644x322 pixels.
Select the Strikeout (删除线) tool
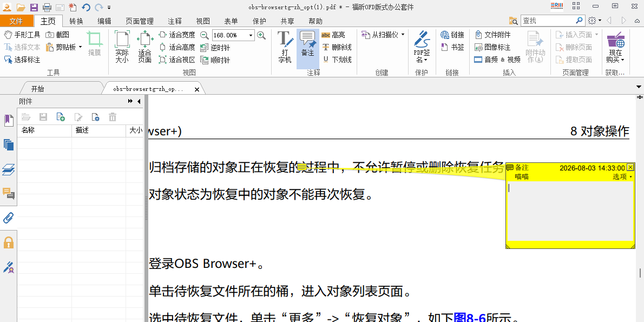pyautogui.click(x=337, y=47)
